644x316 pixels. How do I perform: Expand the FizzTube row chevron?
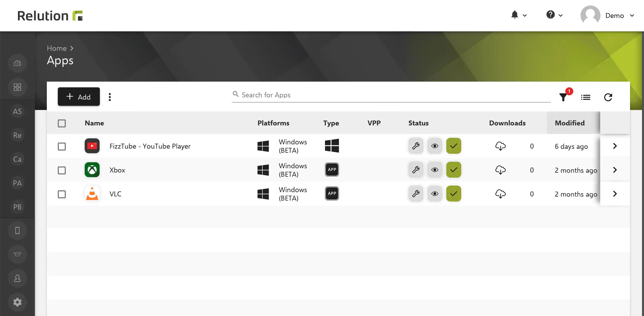615,146
